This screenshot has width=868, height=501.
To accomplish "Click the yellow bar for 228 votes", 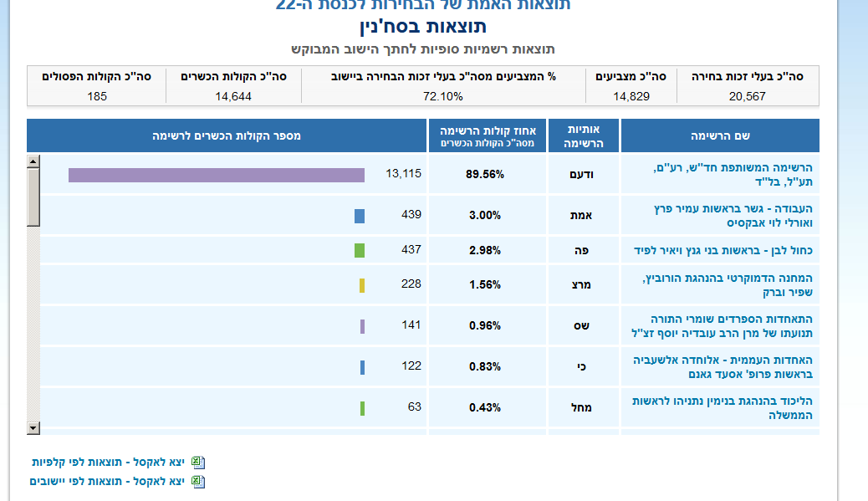I will click(x=362, y=285).
